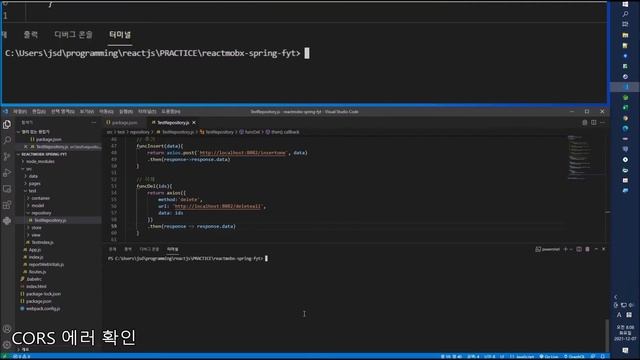Click the split editor icon in the editor toolbar
This screenshot has width=640, height=360.
click(x=593, y=122)
